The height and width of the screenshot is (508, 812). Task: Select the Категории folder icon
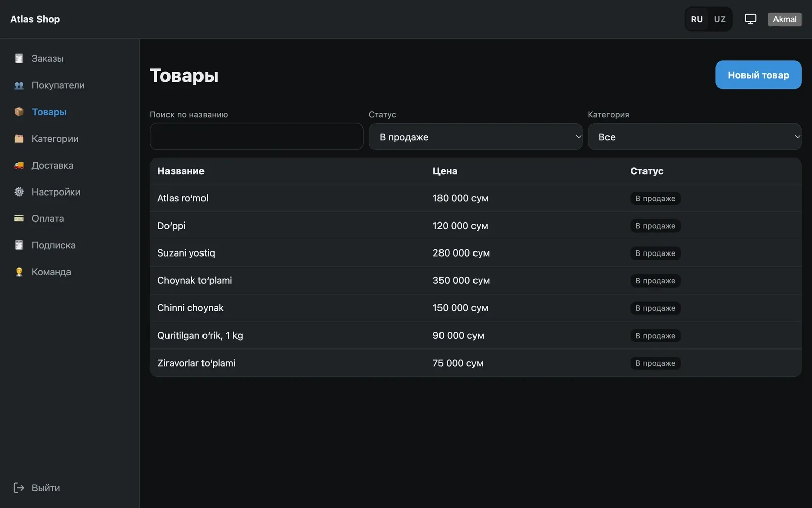(19, 139)
